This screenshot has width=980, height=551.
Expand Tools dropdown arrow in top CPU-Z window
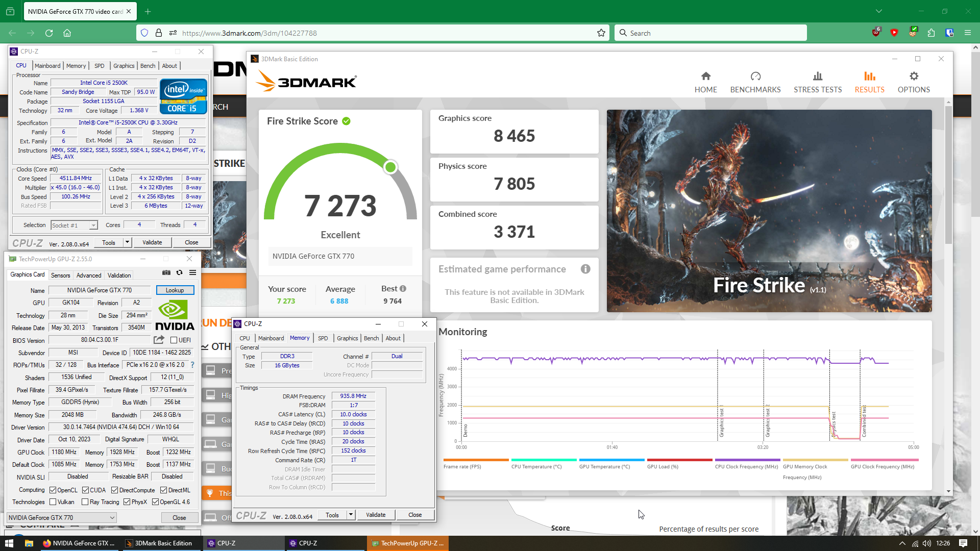pos(127,242)
